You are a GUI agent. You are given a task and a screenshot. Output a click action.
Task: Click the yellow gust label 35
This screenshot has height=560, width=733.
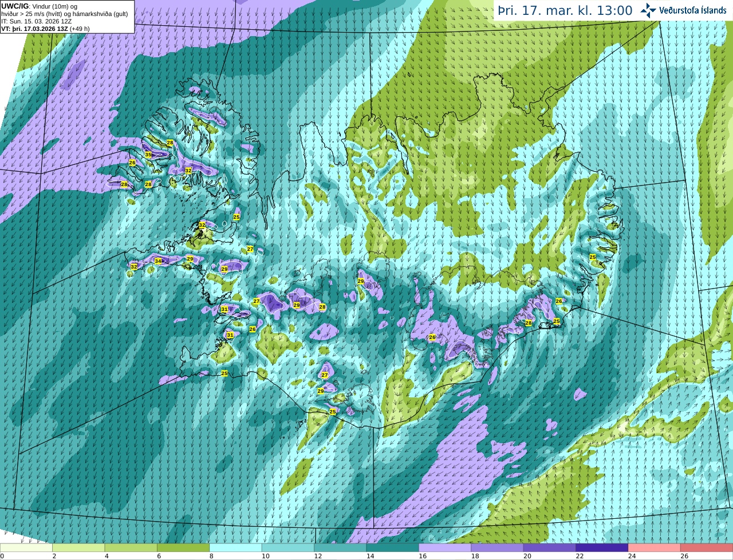[148, 155]
